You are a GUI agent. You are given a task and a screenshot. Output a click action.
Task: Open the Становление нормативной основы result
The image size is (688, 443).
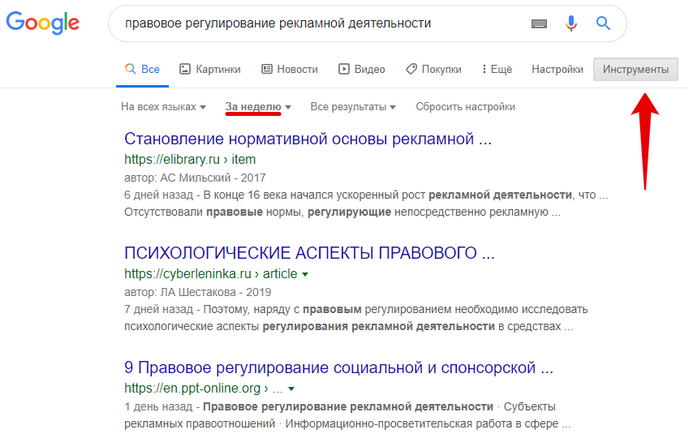tap(308, 138)
